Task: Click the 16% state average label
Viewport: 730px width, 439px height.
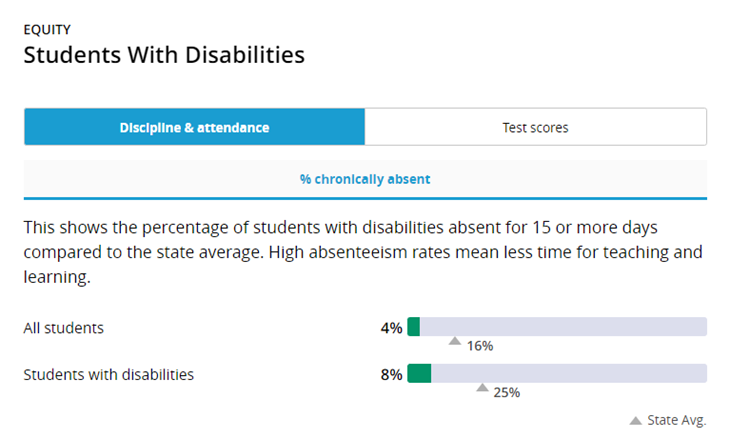Action: click(x=480, y=346)
